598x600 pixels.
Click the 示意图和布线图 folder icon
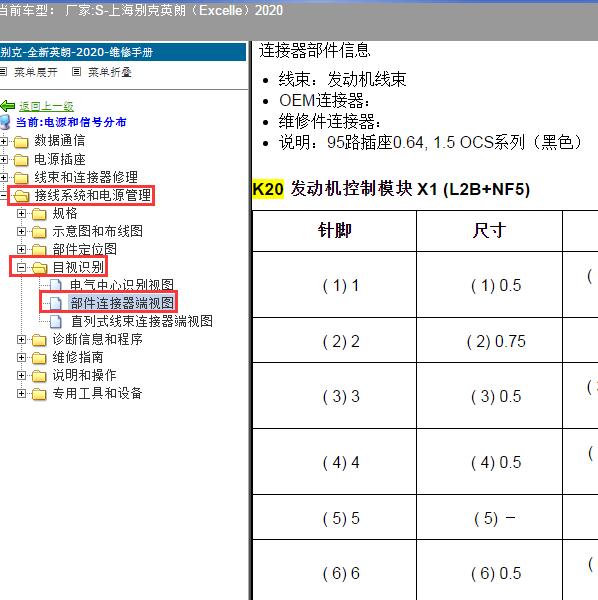click(39, 232)
